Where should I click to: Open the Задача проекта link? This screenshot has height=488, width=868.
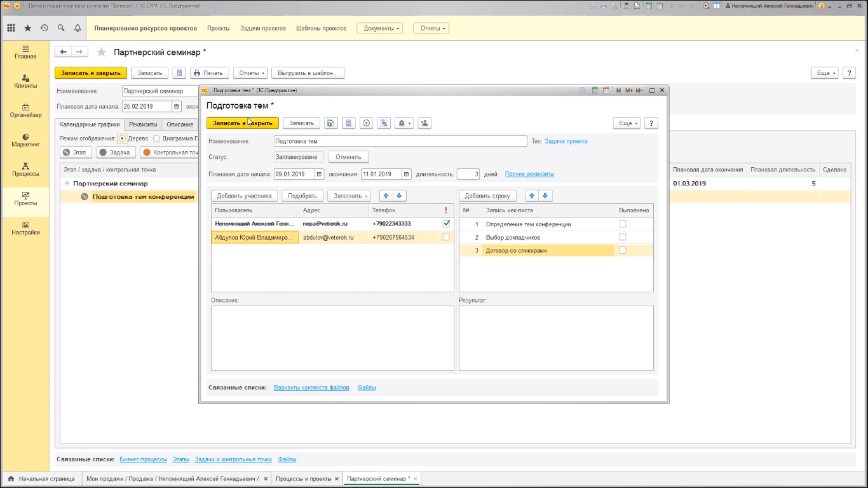pyautogui.click(x=566, y=141)
